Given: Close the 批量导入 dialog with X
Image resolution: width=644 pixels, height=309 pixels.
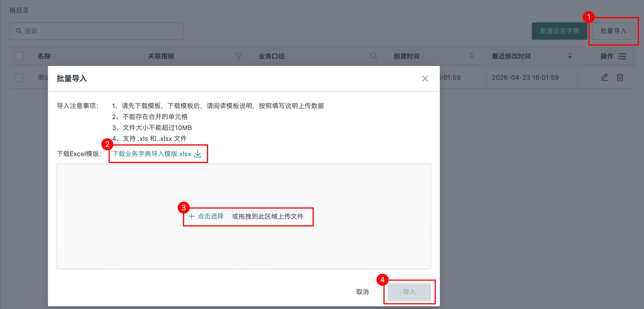Looking at the screenshot, I should [x=425, y=78].
